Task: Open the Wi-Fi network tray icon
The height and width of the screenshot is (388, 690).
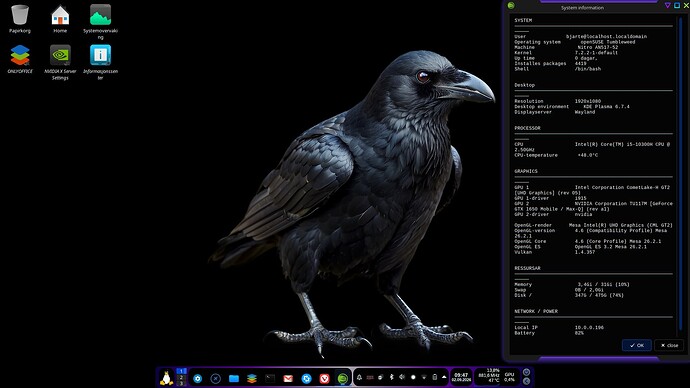Action: [424, 377]
